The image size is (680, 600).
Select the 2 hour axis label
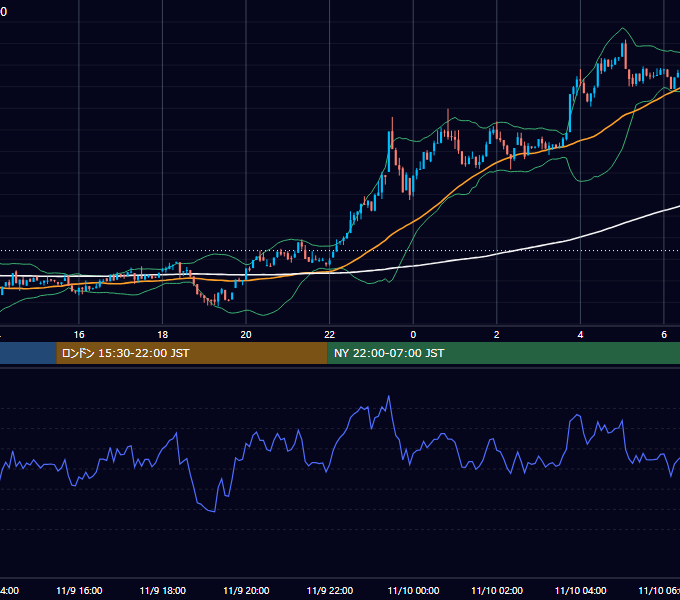[x=497, y=335]
